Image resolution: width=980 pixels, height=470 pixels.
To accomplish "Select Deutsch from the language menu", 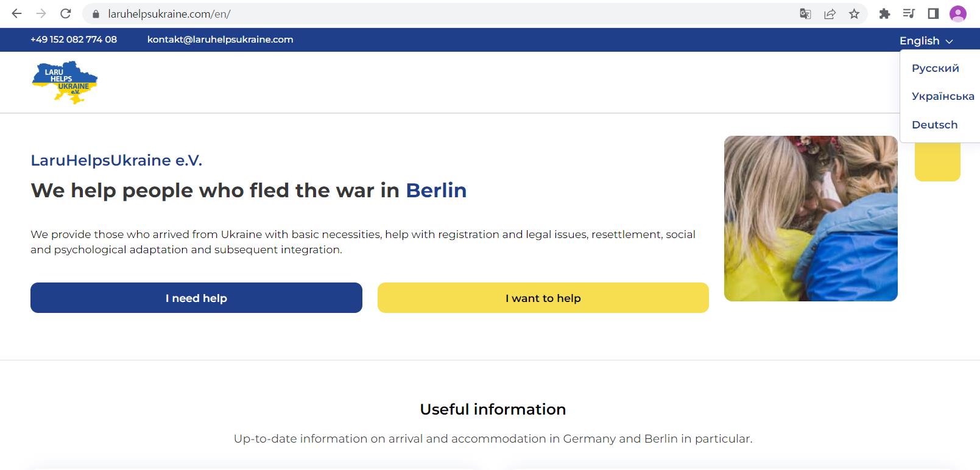I will tap(934, 125).
